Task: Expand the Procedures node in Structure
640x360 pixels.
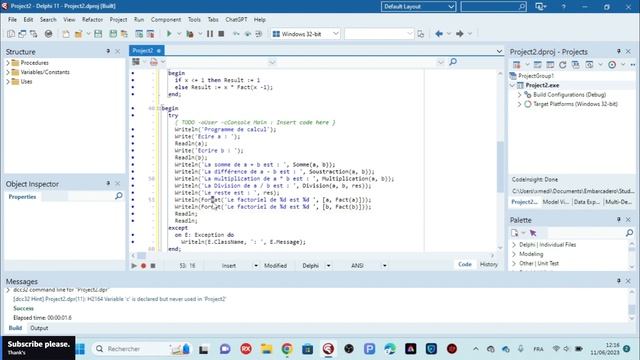Action: [8, 63]
